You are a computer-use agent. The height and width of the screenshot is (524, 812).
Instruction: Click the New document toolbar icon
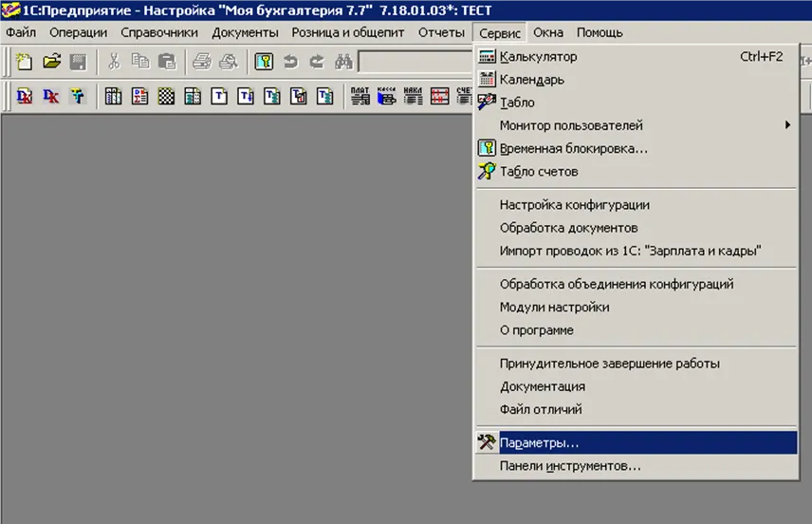click(25, 63)
